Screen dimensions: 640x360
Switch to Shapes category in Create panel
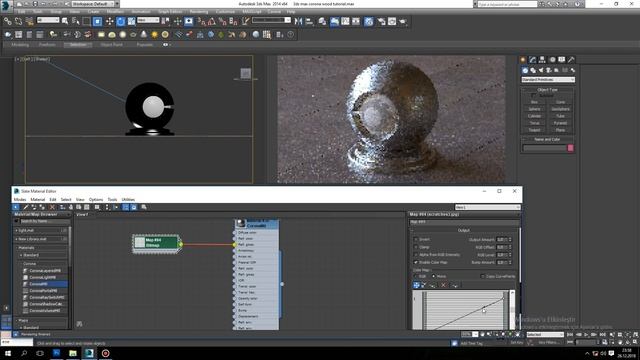coord(533,70)
